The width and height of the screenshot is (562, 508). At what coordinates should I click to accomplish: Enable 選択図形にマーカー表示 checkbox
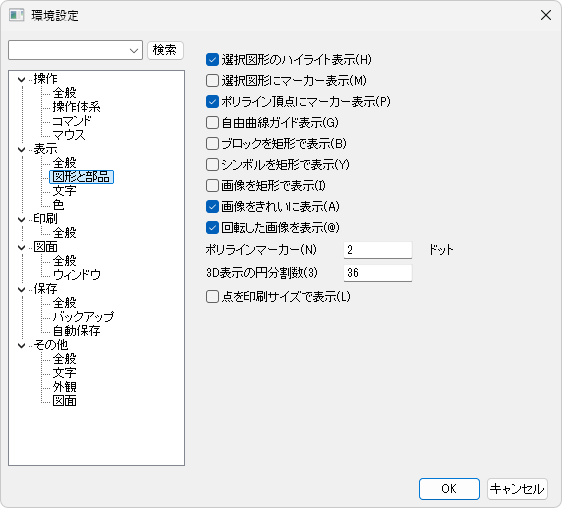213,81
